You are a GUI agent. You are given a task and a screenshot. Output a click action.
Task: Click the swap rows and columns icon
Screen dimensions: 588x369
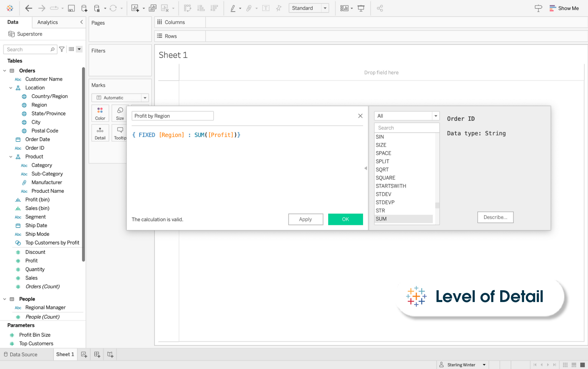point(188,8)
